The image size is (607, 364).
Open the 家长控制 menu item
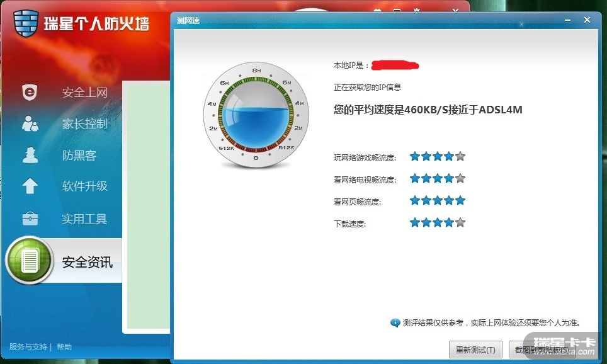point(85,124)
